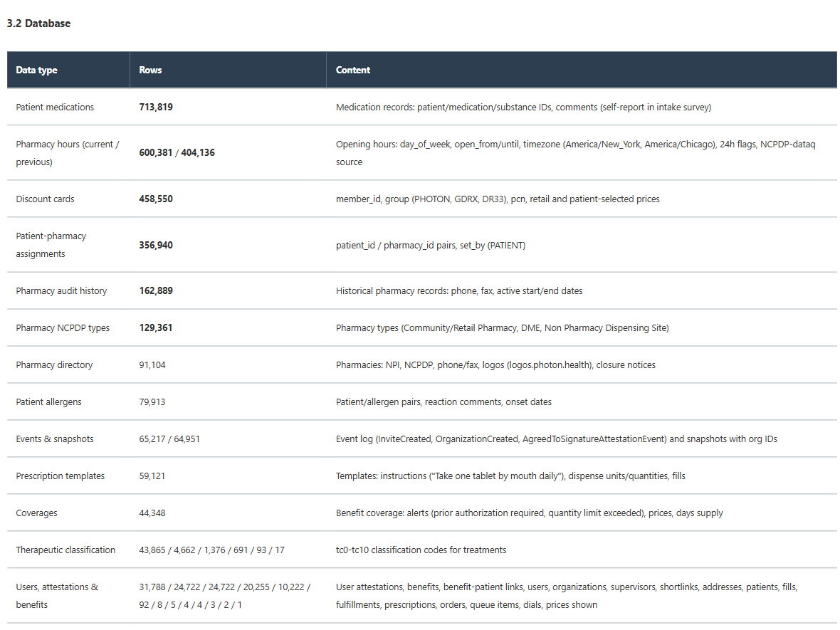The image size is (840, 630).
Task: Select the 'Patient medications' cell
Action: (55, 107)
